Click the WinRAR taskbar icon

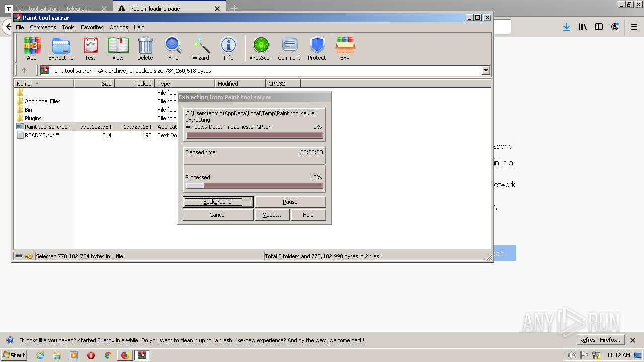coord(142,355)
